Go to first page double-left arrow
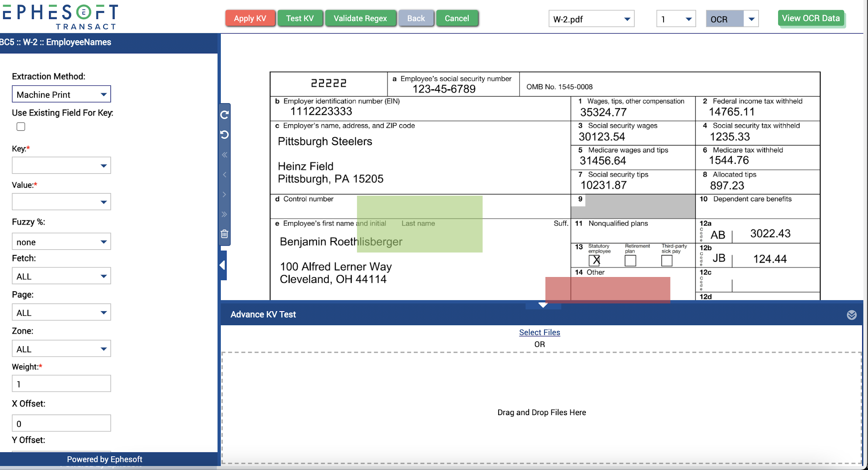This screenshot has height=470, width=868. (x=225, y=155)
